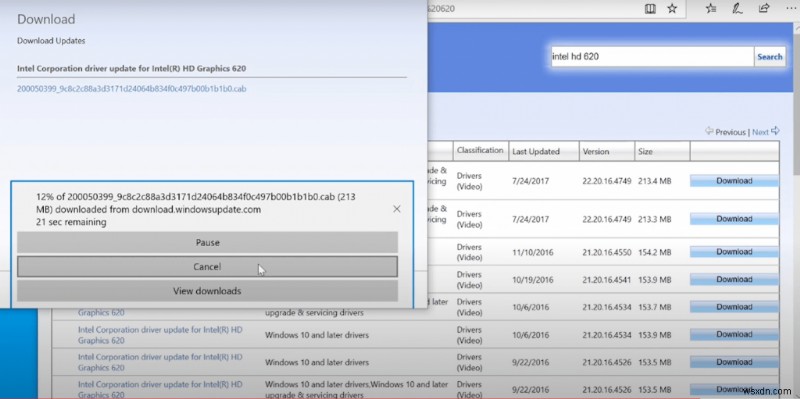Click the Search button in the catalog
The width and height of the screenshot is (800, 399).
tap(769, 57)
